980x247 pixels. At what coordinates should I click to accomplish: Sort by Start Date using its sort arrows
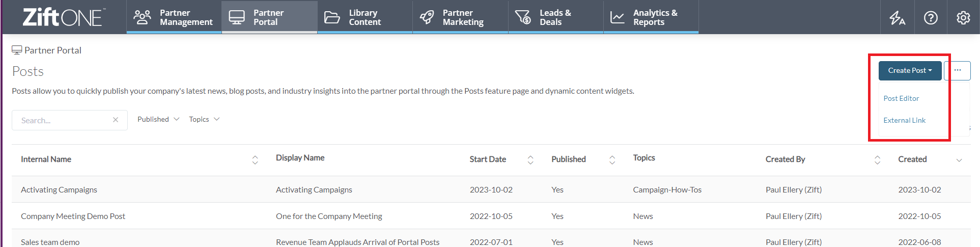pos(530,160)
